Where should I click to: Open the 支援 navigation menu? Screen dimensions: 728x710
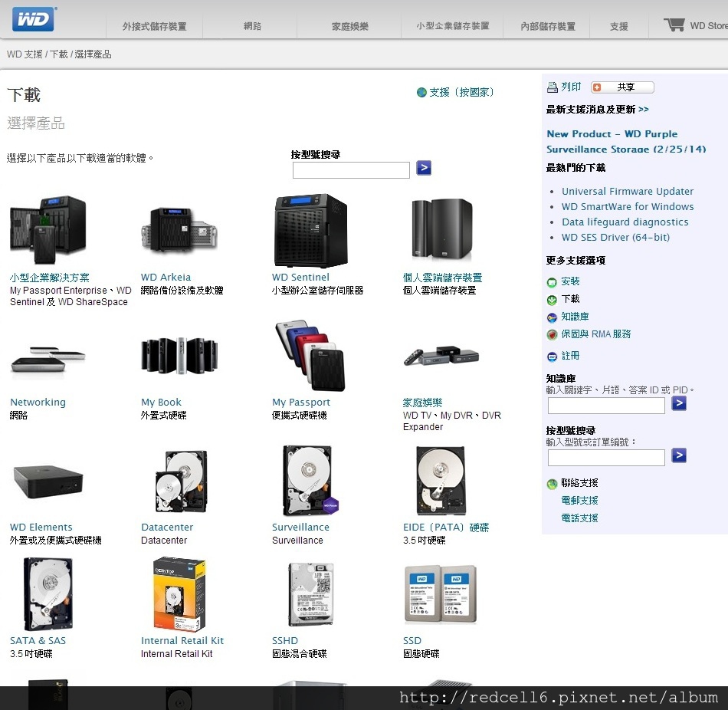pyautogui.click(x=619, y=27)
